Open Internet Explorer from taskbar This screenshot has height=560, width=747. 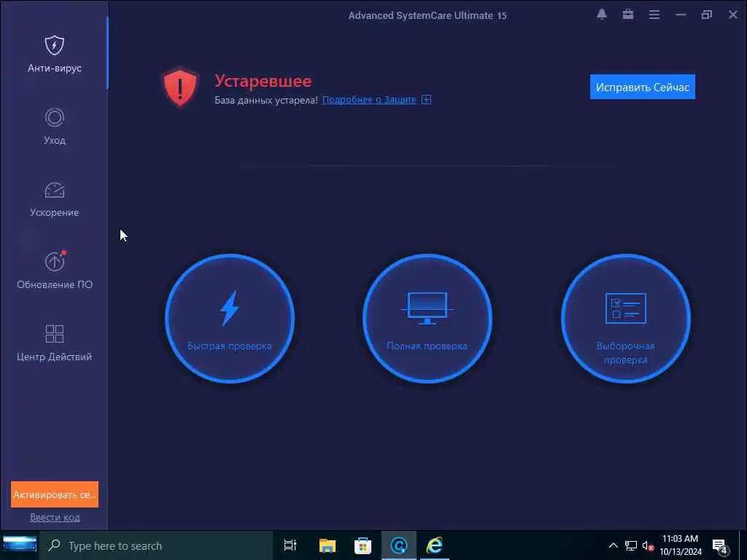[x=435, y=545]
